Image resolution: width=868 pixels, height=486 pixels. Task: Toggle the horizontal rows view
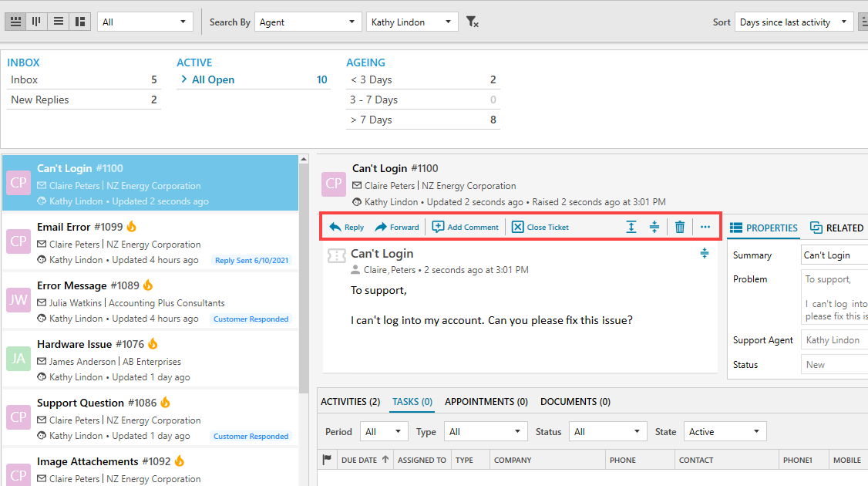click(x=15, y=22)
